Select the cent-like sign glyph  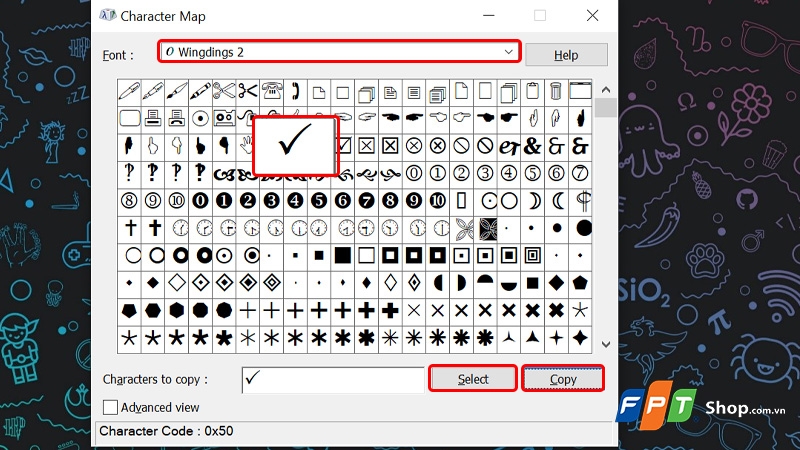coord(583,201)
